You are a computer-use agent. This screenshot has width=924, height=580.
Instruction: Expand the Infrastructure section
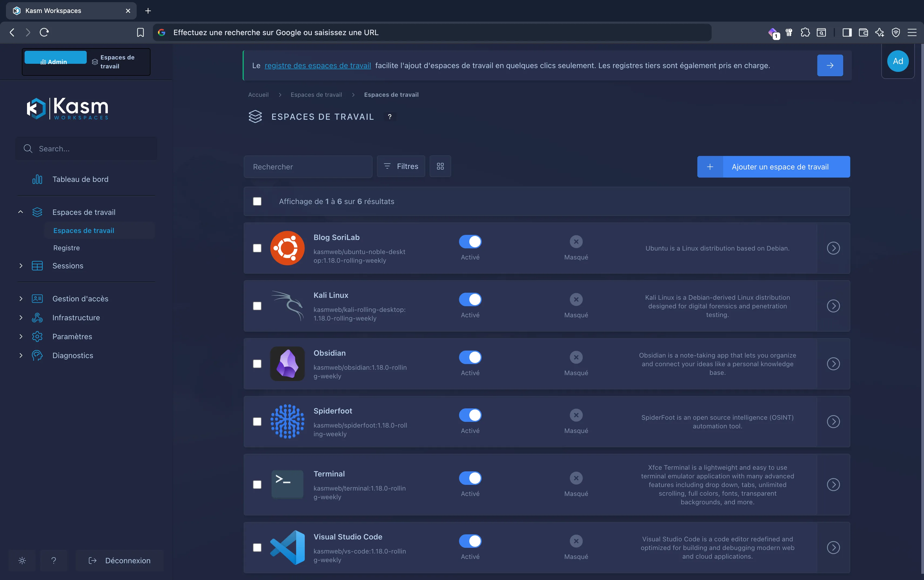21,317
